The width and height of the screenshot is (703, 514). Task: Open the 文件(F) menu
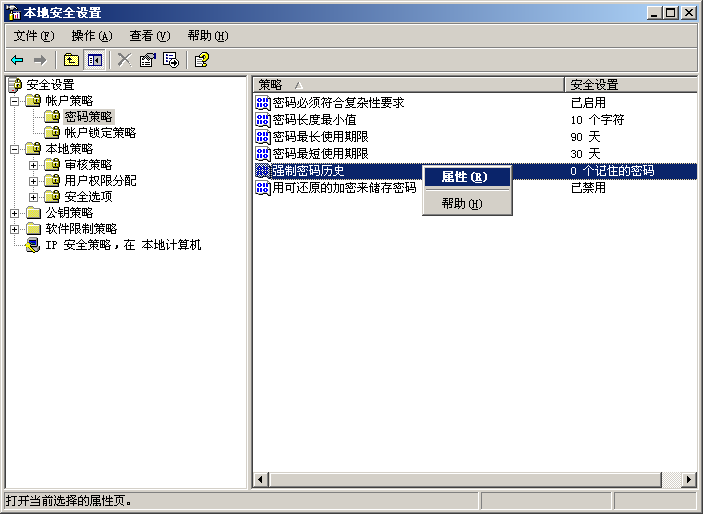[34, 35]
